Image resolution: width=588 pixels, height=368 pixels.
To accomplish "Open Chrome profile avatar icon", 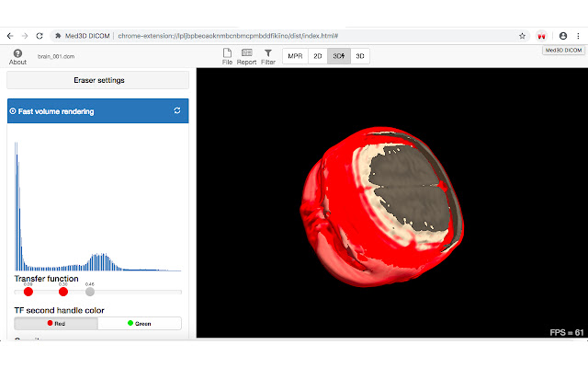I will pyautogui.click(x=563, y=36).
